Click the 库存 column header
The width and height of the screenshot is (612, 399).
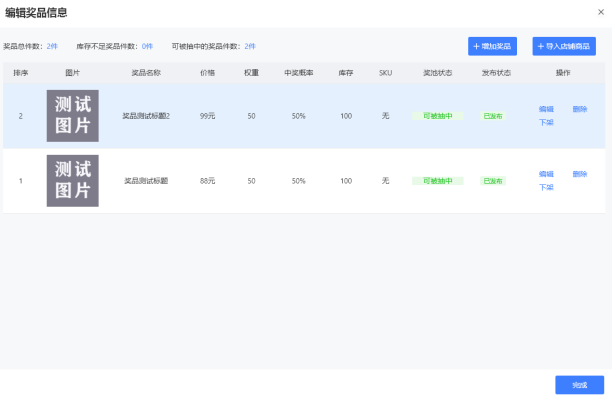point(346,73)
